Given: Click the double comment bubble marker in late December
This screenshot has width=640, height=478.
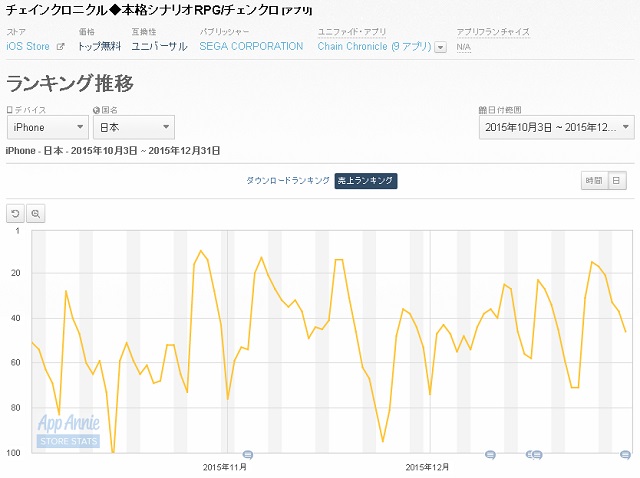Looking at the screenshot, I should tap(534, 454).
